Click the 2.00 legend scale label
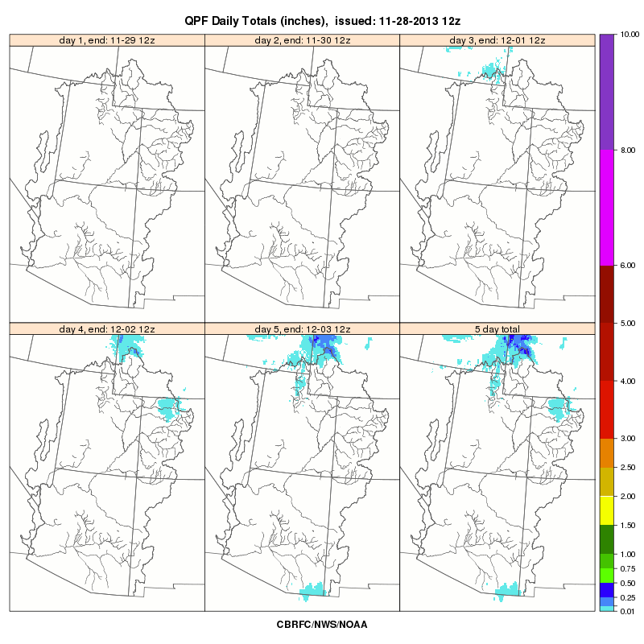Image resolution: width=644 pixels, height=644 pixels. click(x=628, y=496)
